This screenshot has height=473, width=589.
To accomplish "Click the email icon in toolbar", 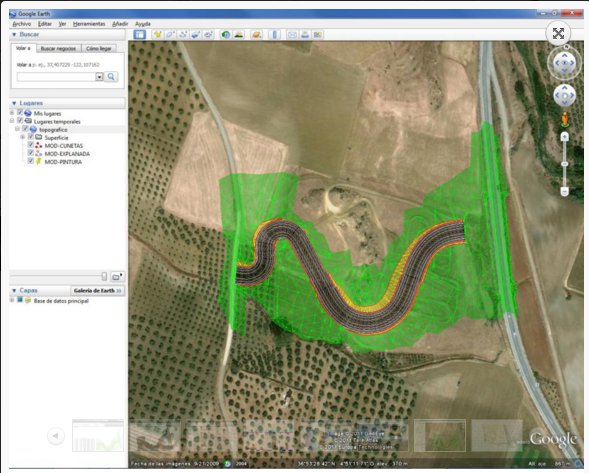I will coord(292,35).
